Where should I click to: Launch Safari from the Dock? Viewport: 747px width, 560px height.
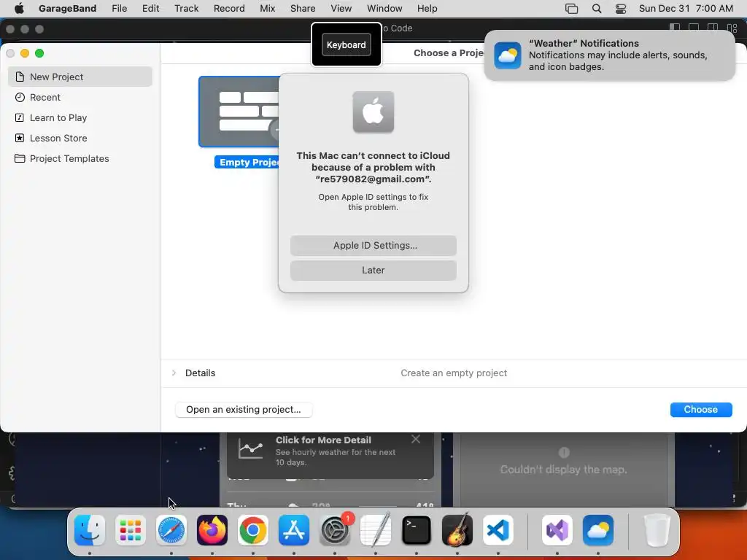coord(171,530)
